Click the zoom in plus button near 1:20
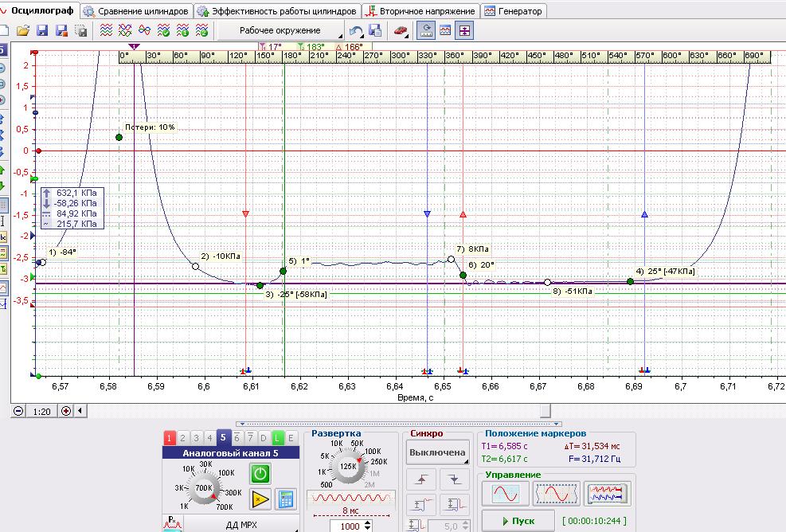The height and width of the screenshot is (532, 786). [x=65, y=411]
